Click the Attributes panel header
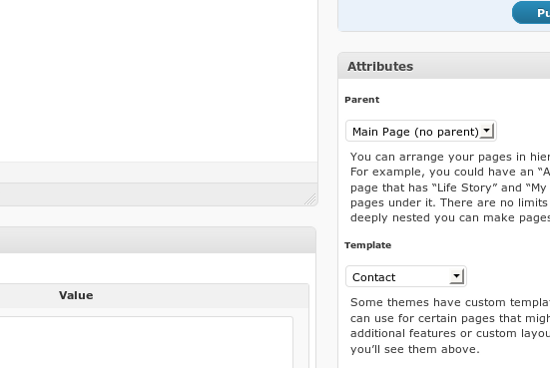This screenshot has height=368, width=550. pos(444,66)
